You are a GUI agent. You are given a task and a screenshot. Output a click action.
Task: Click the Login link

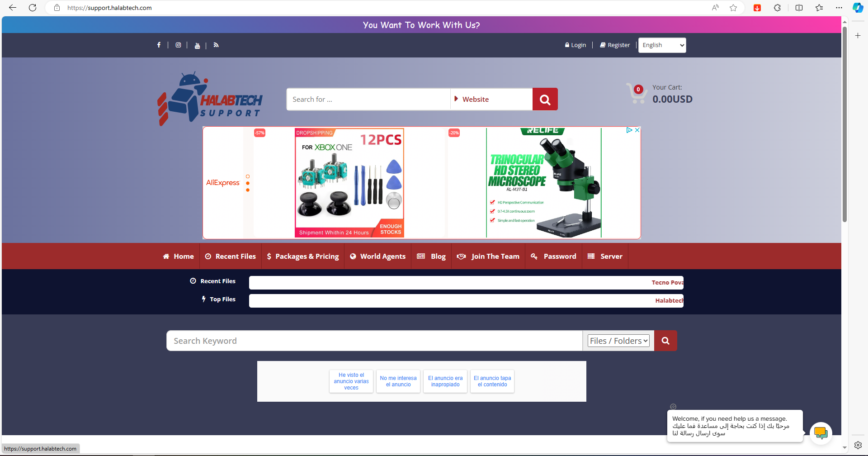(x=576, y=45)
